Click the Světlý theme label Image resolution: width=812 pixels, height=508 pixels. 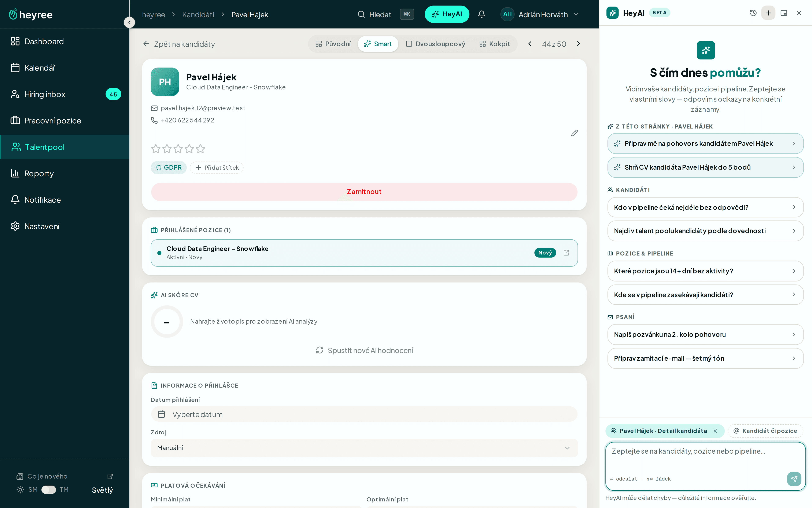point(102,490)
